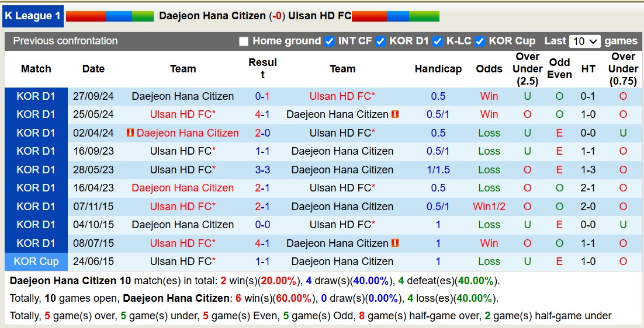Screen dimensions: 644x328
Task: Click the KOR Cup match label for 24/06/15
Action: [x=36, y=261]
